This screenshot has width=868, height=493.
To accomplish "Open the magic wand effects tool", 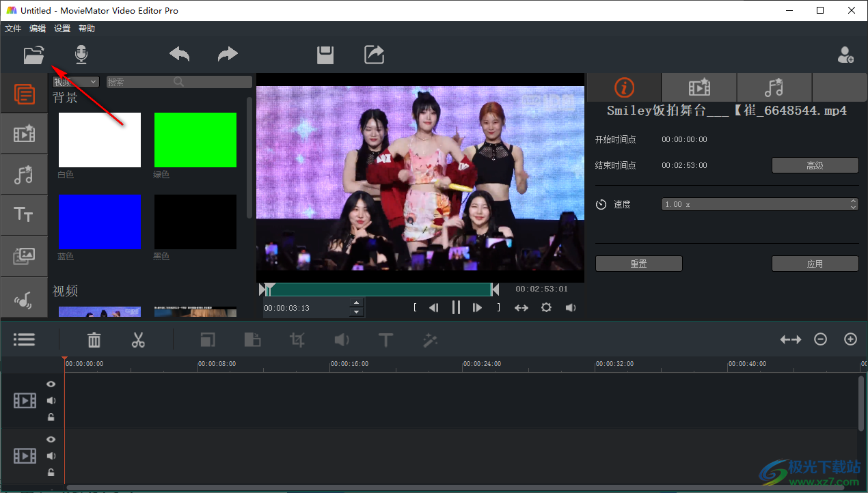I will pyautogui.click(x=430, y=339).
